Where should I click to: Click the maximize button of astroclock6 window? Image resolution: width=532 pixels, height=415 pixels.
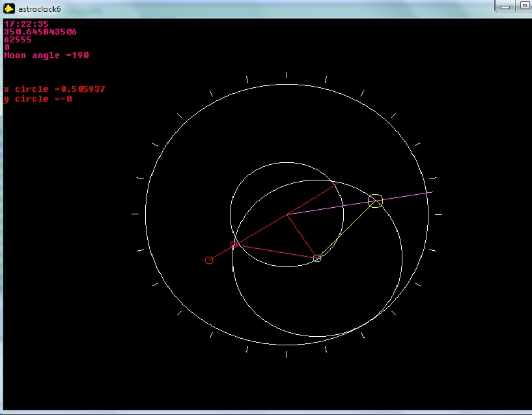point(524,6)
